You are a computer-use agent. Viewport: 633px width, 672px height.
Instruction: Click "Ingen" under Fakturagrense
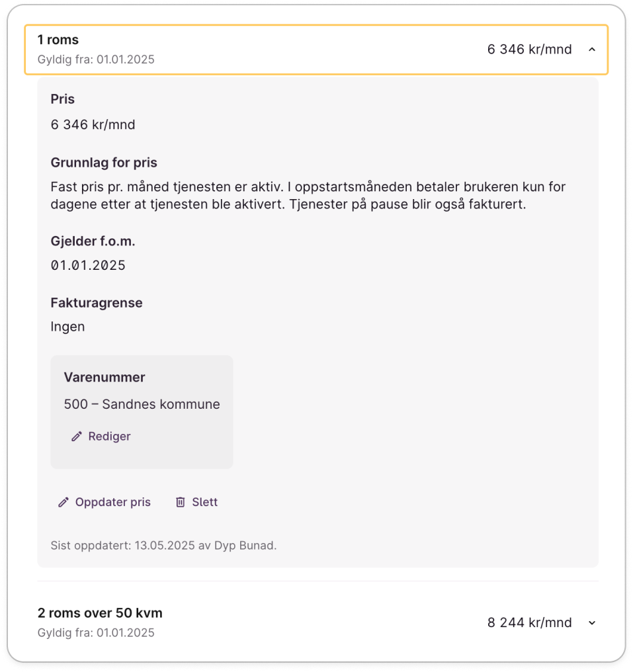67,327
